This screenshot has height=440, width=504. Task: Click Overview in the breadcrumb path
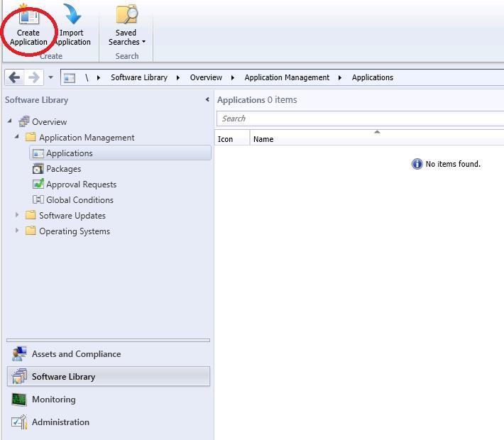pyautogui.click(x=206, y=77)
